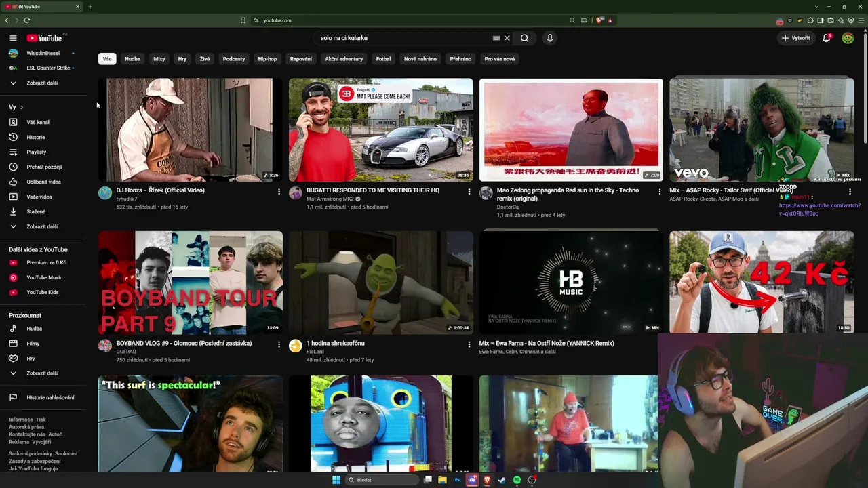Select the Vše filter chip
The height and width of the screenshot is (488, 868).
[x=107, y=59]
